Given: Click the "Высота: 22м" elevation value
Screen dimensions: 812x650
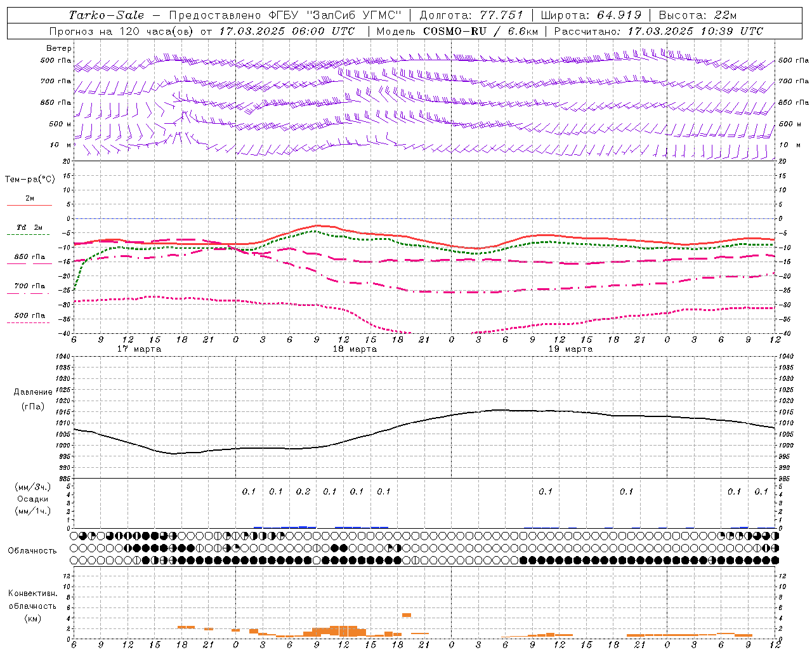Looking at the screenshot, I should [x=698, y=15].
